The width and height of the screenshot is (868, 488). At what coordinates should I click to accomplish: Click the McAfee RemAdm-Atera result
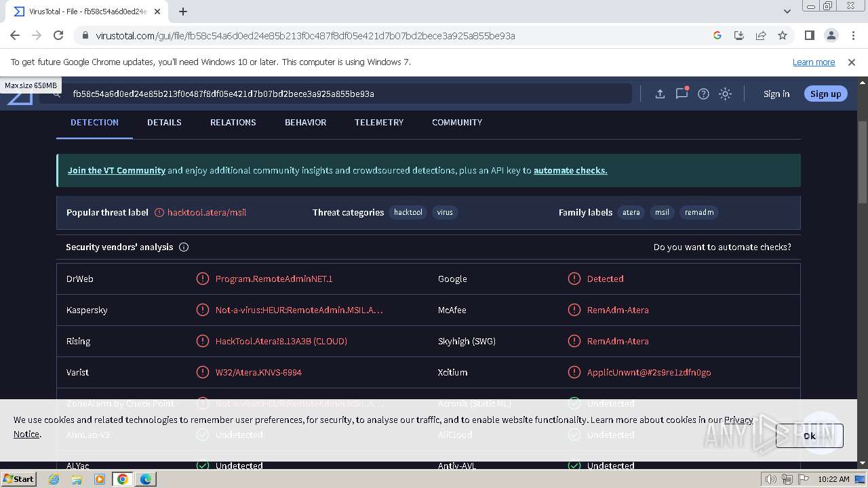click(618, 310)
